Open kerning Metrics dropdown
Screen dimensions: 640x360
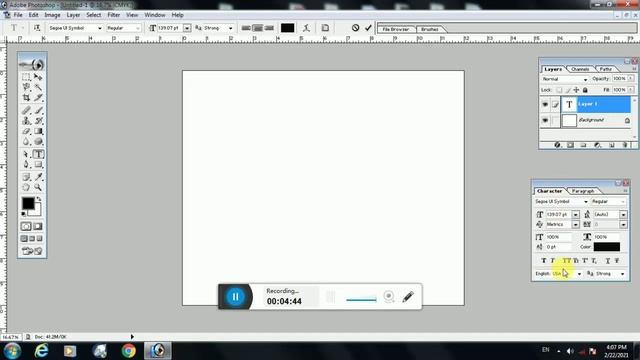[x=576, y=224]
